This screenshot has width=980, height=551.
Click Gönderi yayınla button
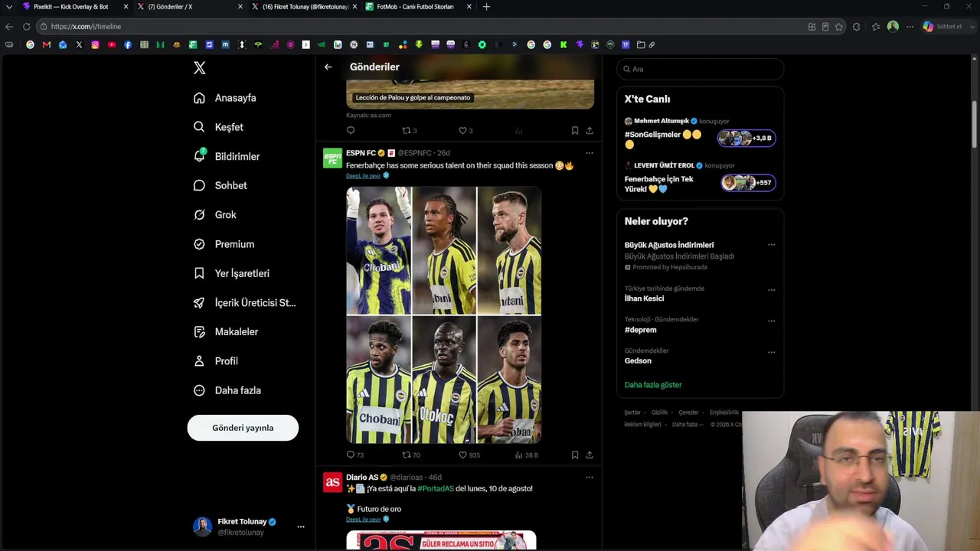click(x=243, y=428)
